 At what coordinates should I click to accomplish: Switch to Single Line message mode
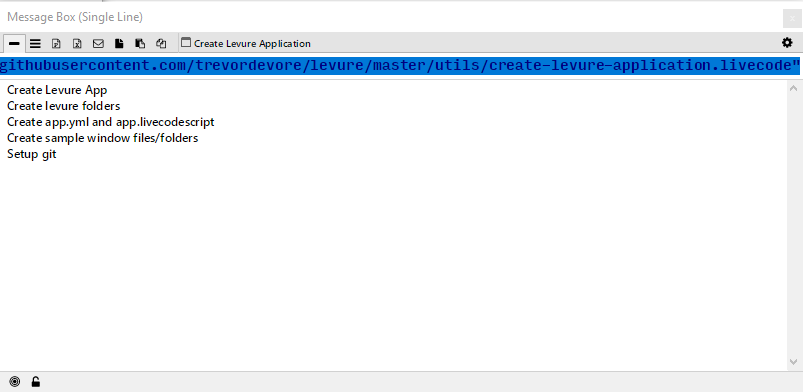pos(14,44)
